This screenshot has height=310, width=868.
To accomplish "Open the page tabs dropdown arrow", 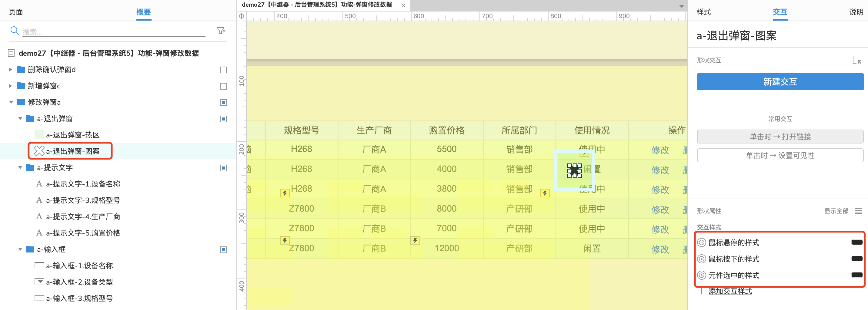I will click(x=681, y=6).
